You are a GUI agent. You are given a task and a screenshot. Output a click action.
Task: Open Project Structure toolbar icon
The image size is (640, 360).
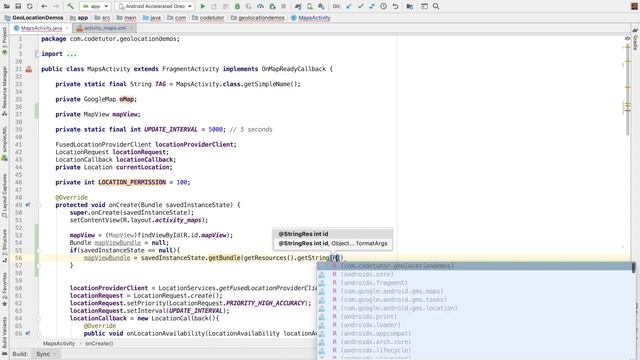tap(409, 6)
